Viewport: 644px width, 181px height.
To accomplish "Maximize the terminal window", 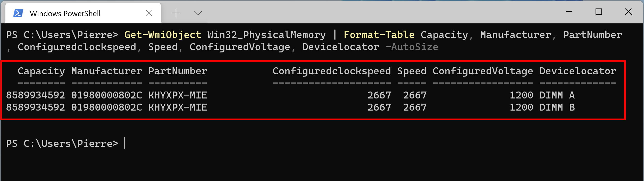I will pos(599,12).
